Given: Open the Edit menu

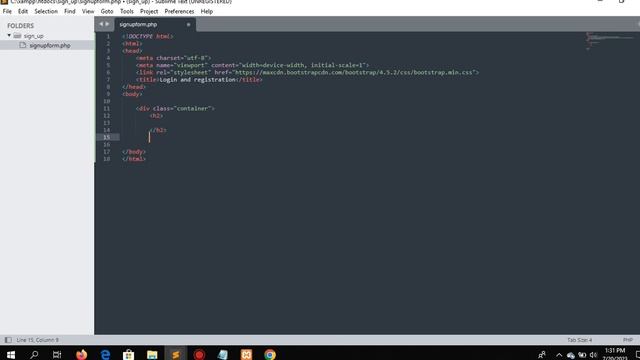Looking at the screenshot, I should [23, 11].
